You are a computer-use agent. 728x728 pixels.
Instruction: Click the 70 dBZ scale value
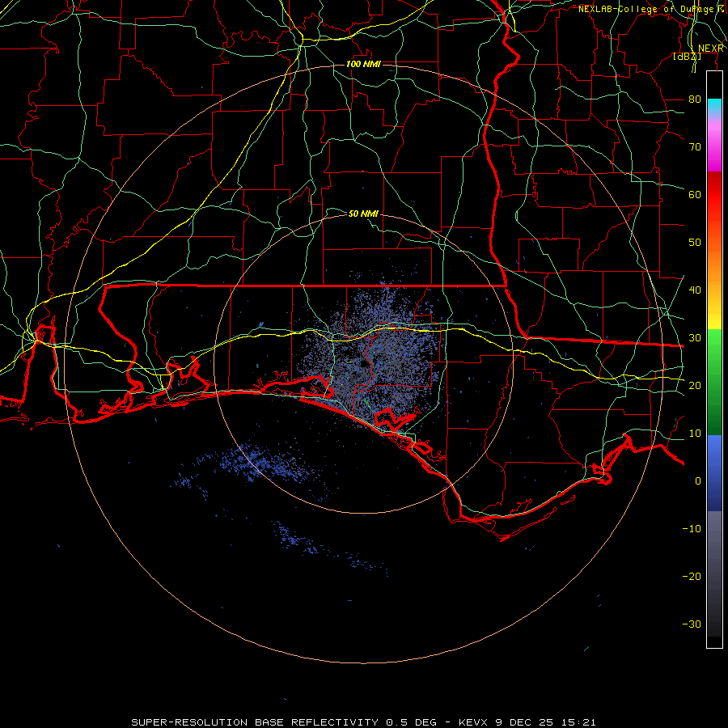(x=695, y=146)
